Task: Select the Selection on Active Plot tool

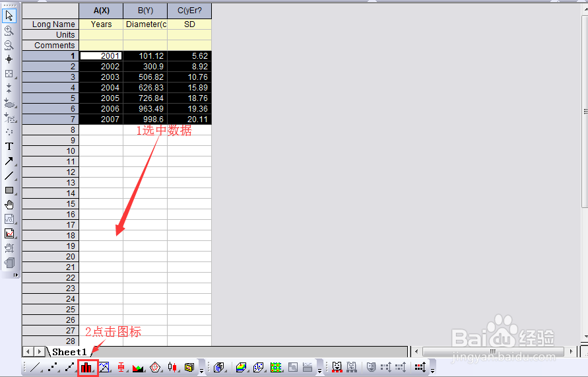Action: (x=9, y=103)
